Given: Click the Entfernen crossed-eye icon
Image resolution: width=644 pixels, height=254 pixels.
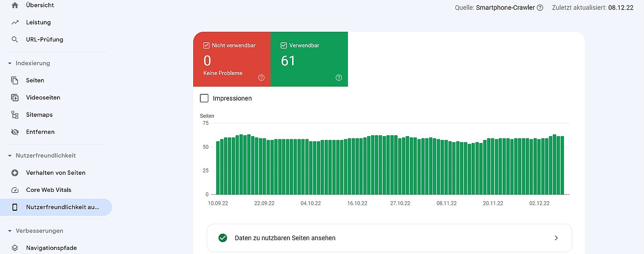Looking at the screenshot, I should 15,132.
